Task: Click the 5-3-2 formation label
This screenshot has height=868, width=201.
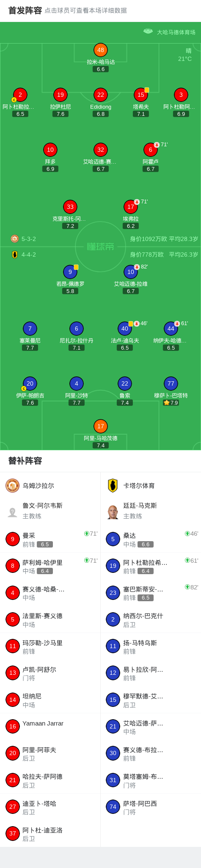Action: [29, 239]
